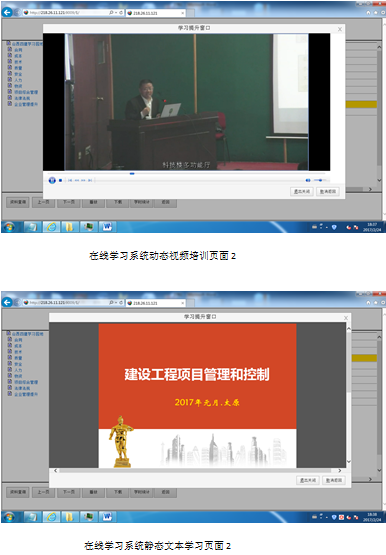The height and width of the screenshot is (555, 386).
Task: Open Internet Explorer from taskbar under the video window
Action: (52, 227)
